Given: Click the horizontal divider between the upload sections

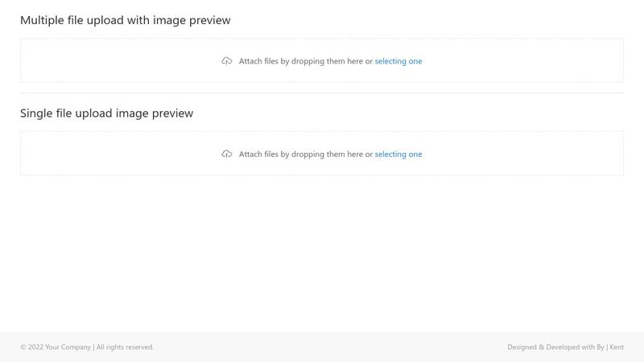Looking at the screenshot, I should [322, 93].
